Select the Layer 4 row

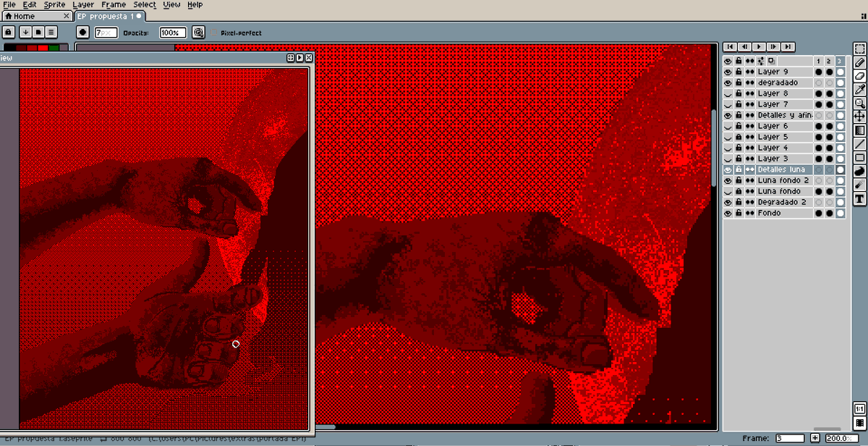coord(784,148)
